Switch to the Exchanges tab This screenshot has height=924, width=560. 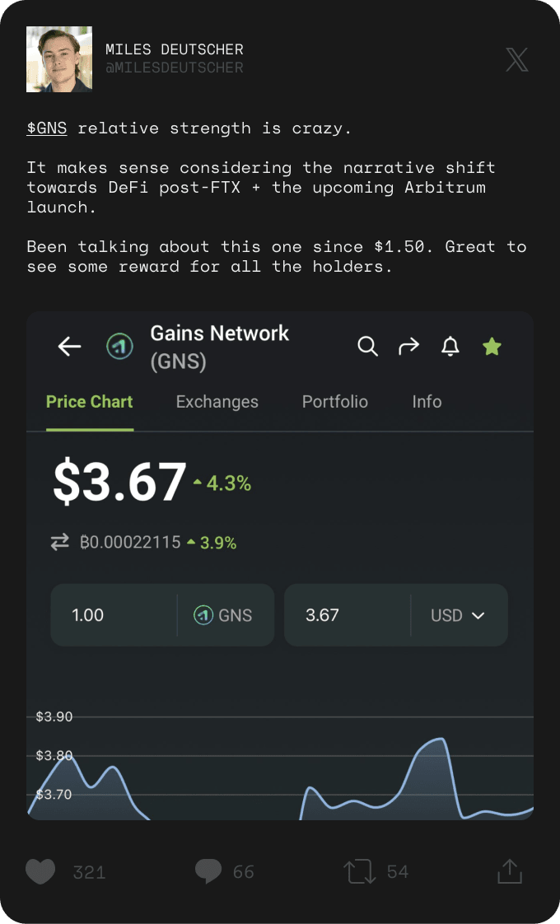217,402
